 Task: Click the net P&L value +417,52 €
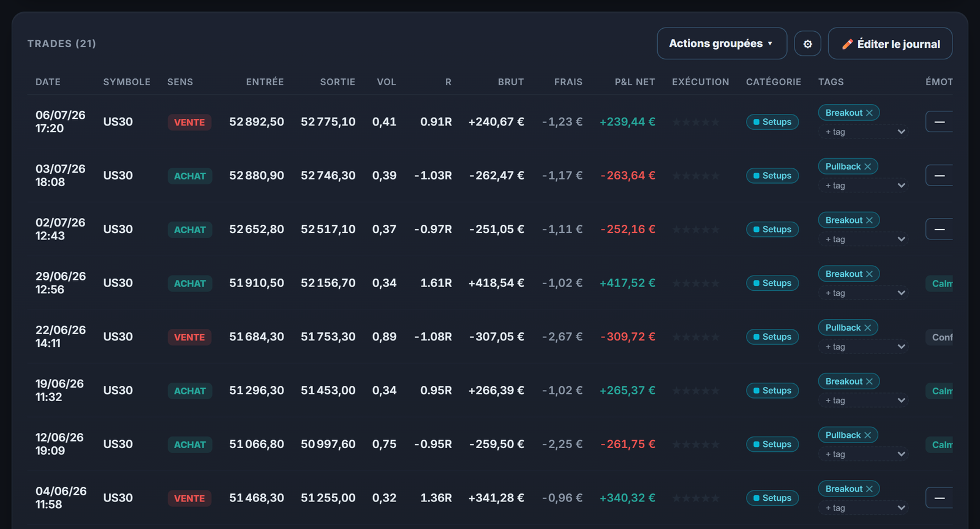[x=627, y=283]
